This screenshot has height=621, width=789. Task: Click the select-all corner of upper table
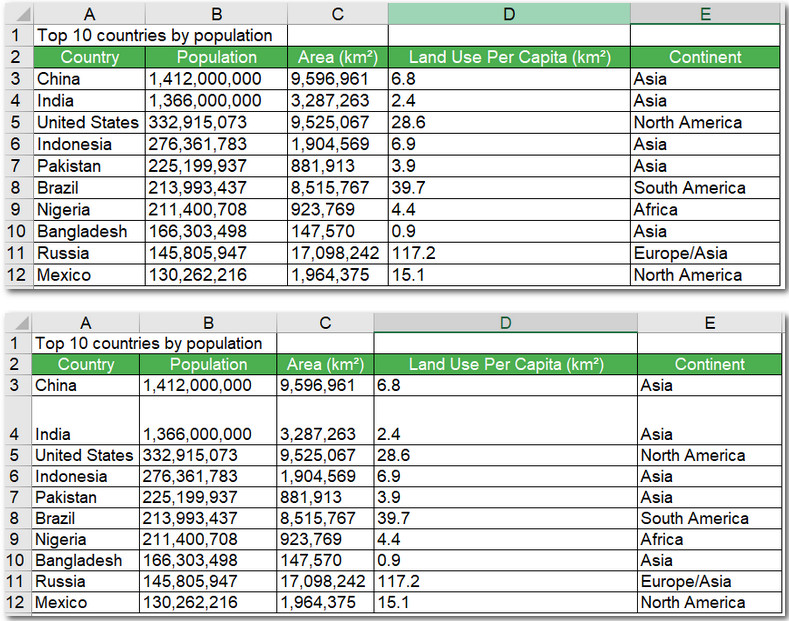(x=19, y=14)
